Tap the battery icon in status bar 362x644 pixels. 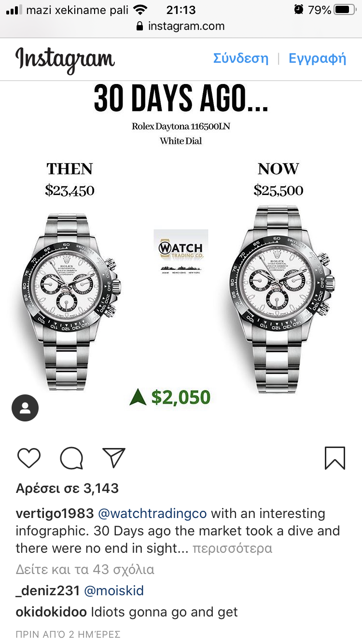pyautogui.click(x=344, y=10)
